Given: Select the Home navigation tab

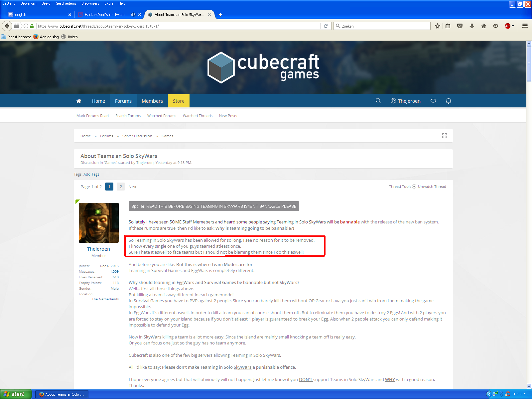Looking at the screenshot, I should pos(98,101).
